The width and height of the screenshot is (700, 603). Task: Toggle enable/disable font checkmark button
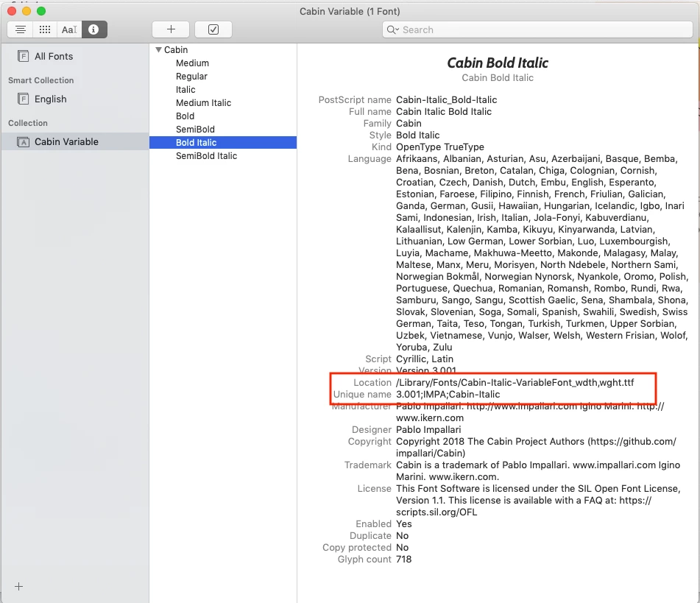[213, 29]
